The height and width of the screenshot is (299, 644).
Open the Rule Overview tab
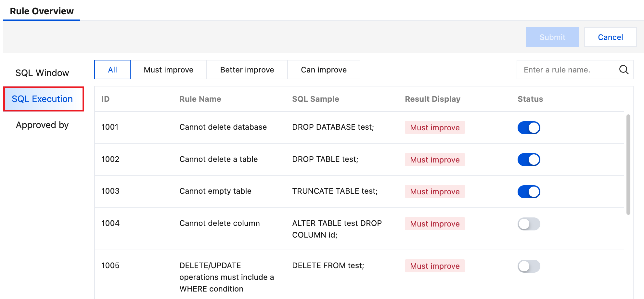(42, 11)
